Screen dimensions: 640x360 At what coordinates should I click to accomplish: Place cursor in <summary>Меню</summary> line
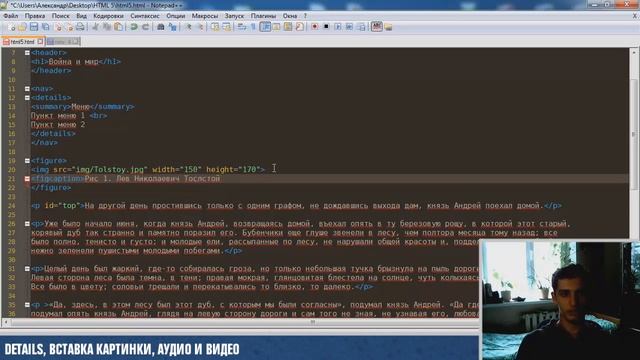pos(83,107)
